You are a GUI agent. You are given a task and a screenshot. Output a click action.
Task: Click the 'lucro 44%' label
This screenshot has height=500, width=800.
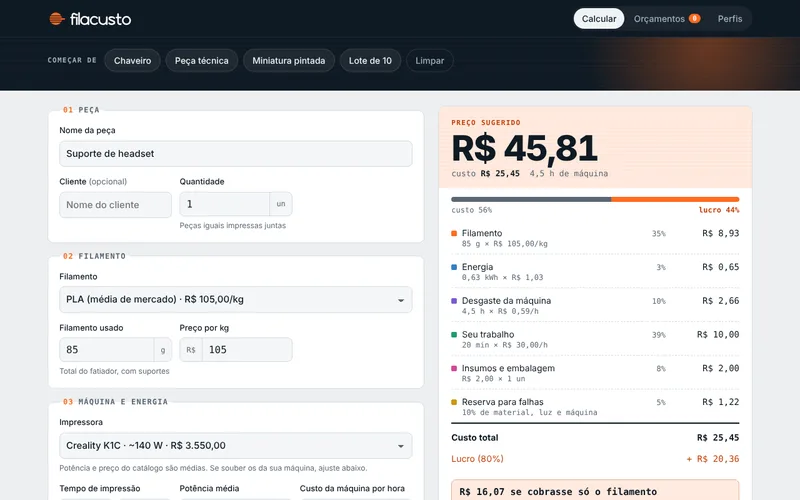click(x=719, y=210)
